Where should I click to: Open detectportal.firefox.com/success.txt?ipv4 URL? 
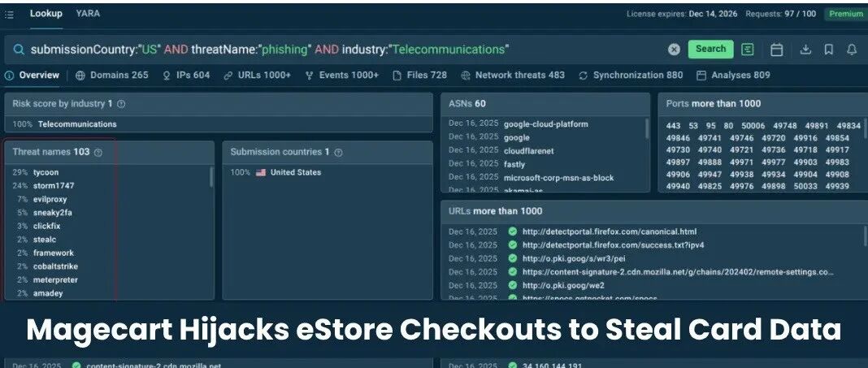pyautogui.click(x=614, y=245)
